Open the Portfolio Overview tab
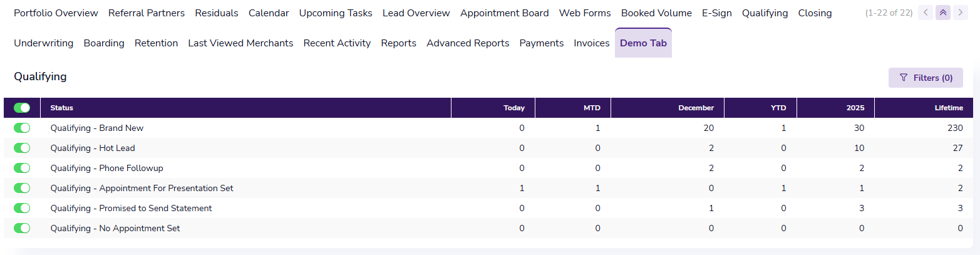 click(56, 13)
